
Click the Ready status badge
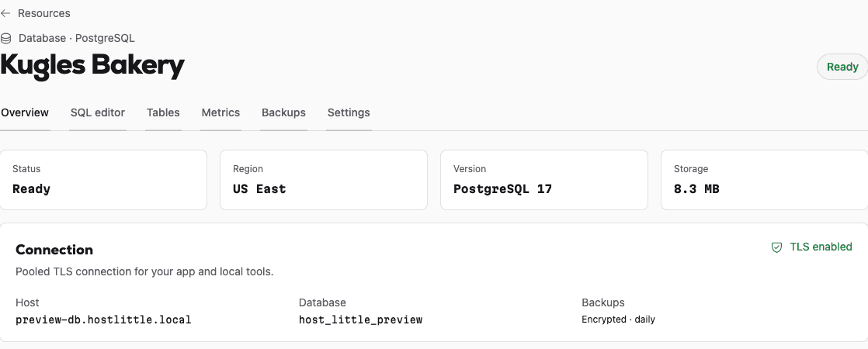pos(842,67)
